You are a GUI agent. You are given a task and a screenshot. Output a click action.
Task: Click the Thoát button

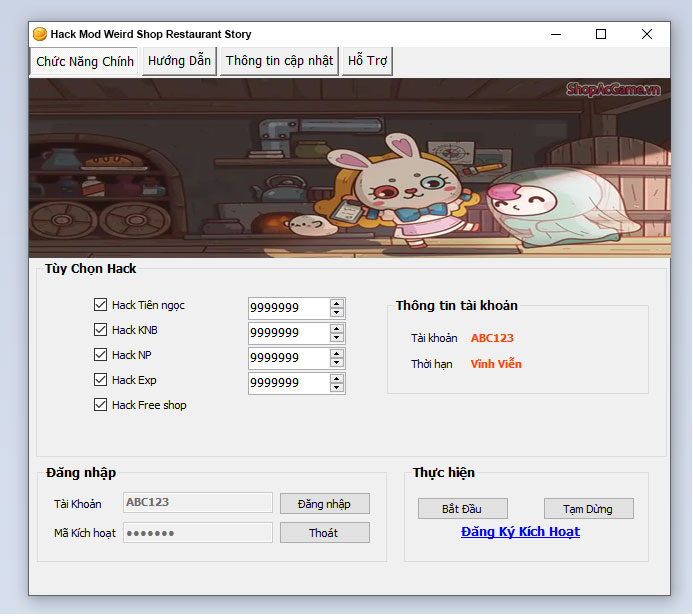325,533
